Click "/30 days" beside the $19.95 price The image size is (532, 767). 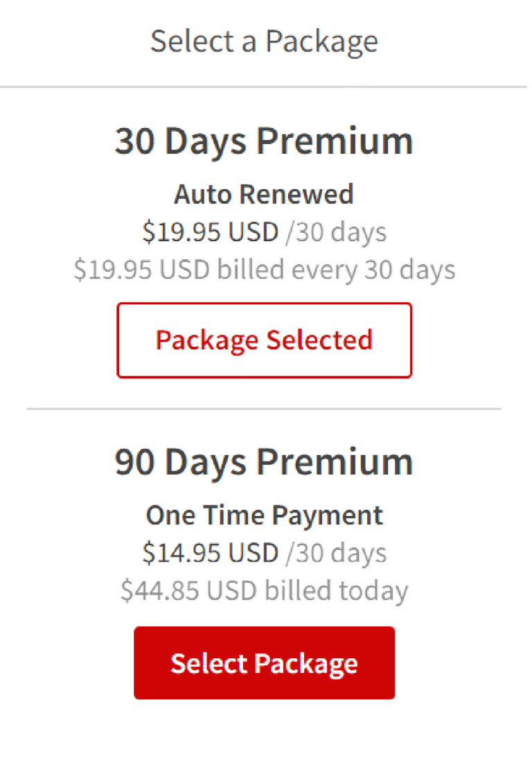(337, 232)
